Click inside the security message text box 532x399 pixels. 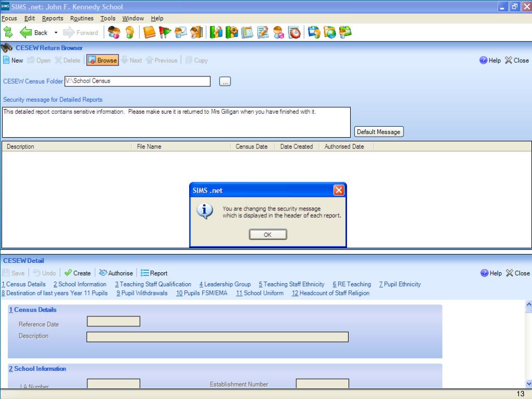pos(176,122)
